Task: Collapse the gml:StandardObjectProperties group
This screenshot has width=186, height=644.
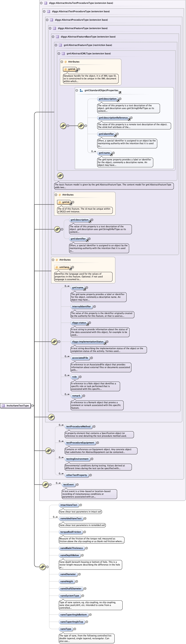Action: pos(77,90)
